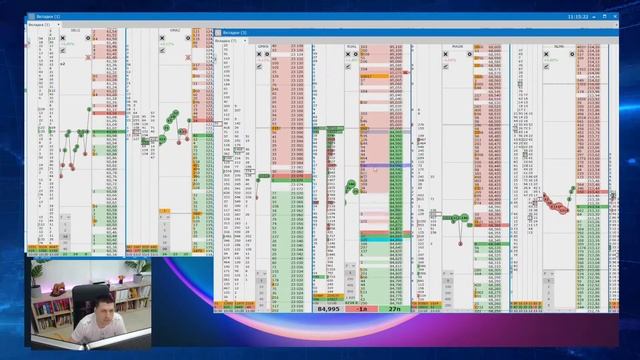Click chart edit icon in first front-window panel
This screenshot has width=640, height=360.
[x=259, y=67]
